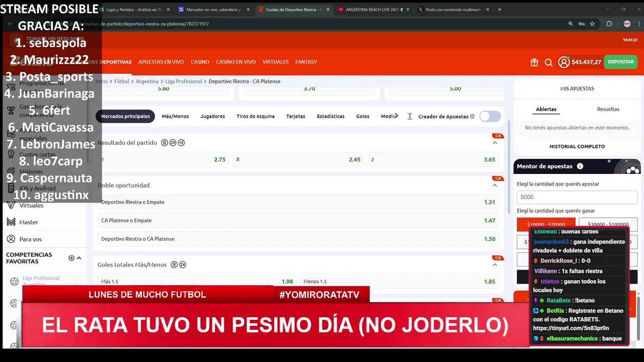Collapse the Competencias Favoritas list
Screen dimensions: 644x362
pos(79,258)
